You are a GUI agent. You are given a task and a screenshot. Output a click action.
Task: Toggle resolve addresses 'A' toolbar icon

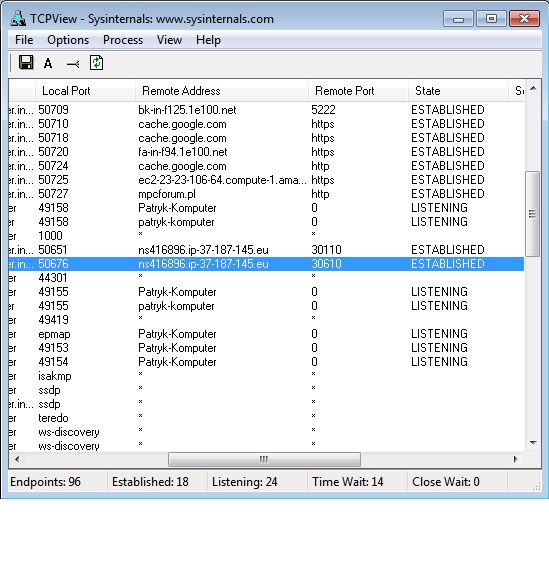click(x=48, y=63)
